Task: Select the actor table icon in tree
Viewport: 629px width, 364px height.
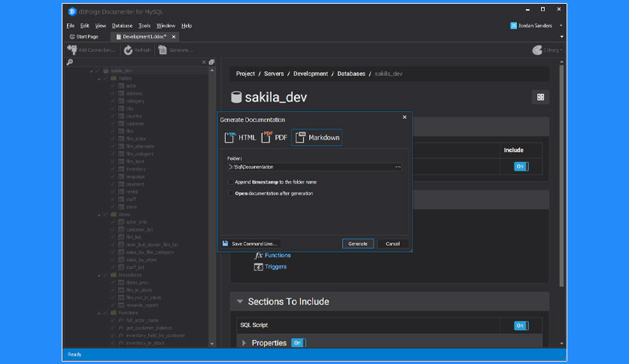Action: [x=121, y=86]
